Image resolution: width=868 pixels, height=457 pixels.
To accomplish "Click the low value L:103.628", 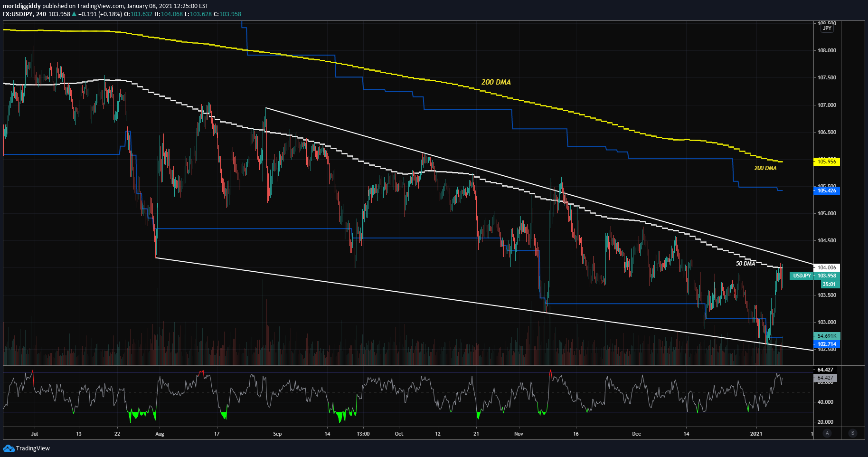I will coord(198,14).
